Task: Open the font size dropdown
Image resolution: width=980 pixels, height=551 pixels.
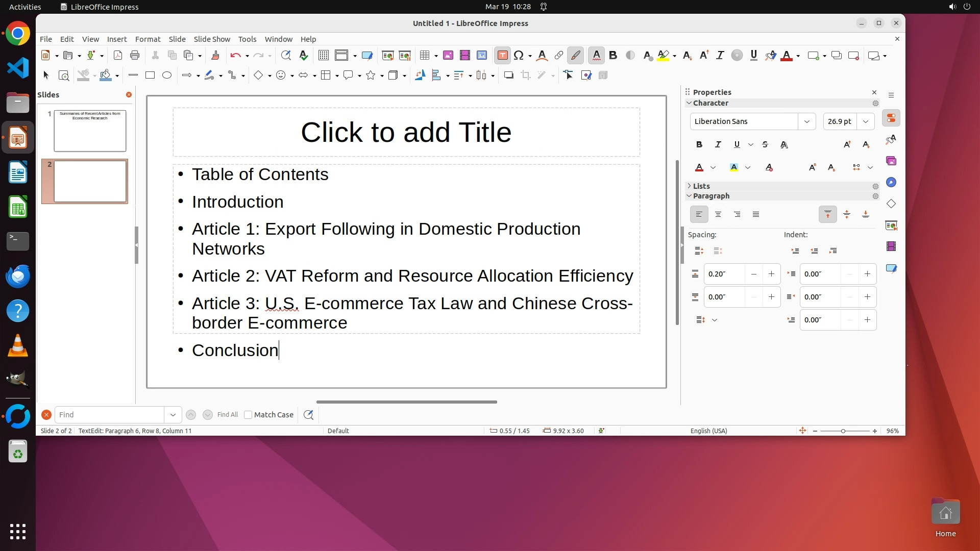Action: [866, 121]
